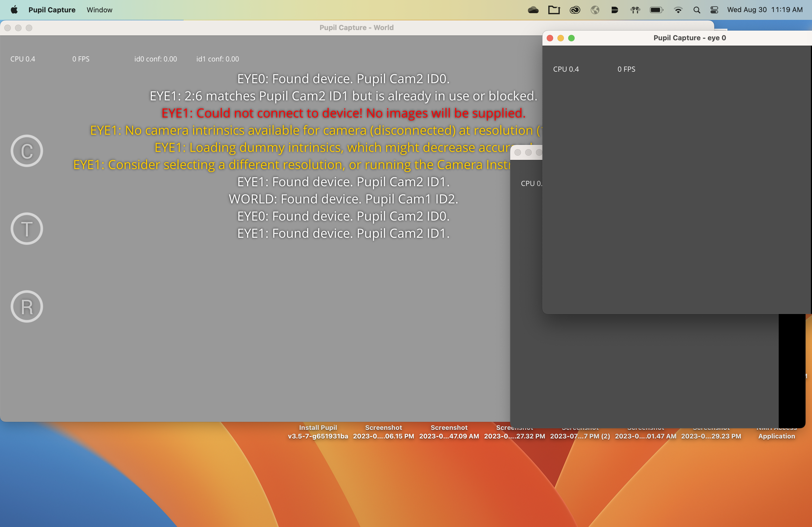Start calibration with the C button
Image resolution: width=812 pixels, height=527 pixels.
pyautogui.click(x=27, y=151)
